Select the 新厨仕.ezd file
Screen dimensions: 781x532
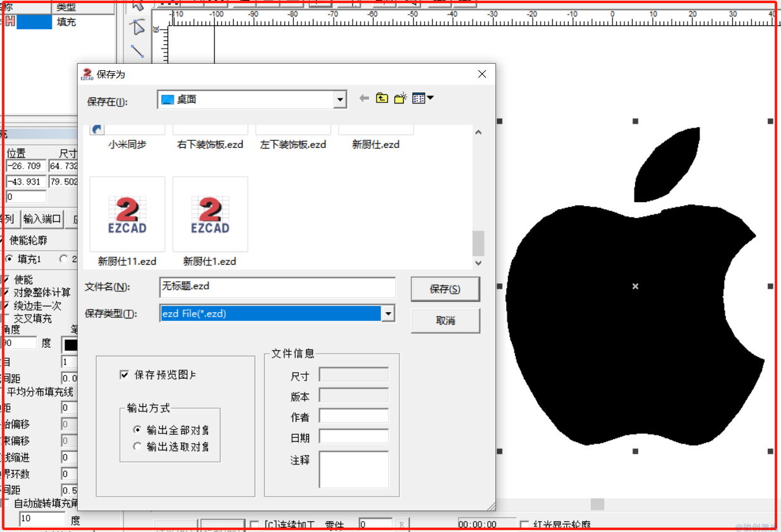[x=376, y=145]
